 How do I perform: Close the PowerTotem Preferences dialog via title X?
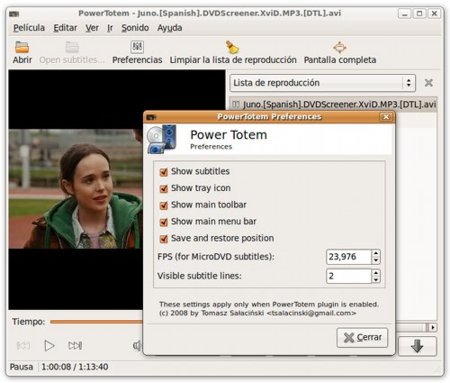(386, 117)
